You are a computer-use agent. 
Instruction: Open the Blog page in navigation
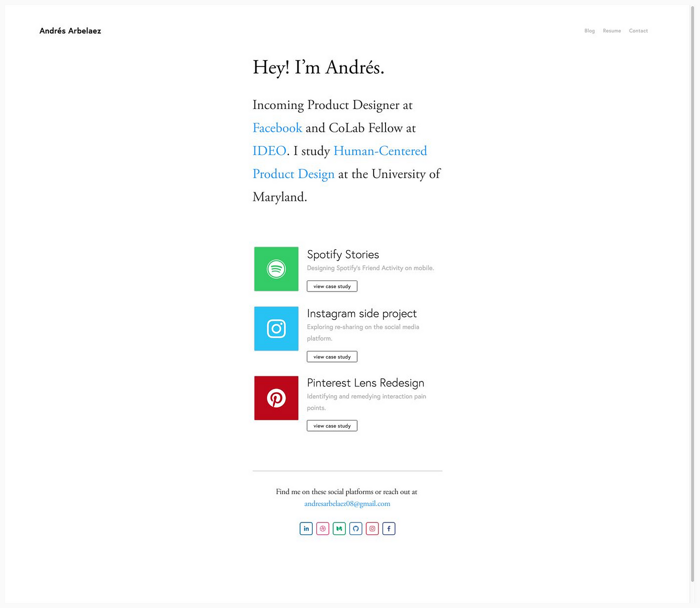tap(589, 31)
